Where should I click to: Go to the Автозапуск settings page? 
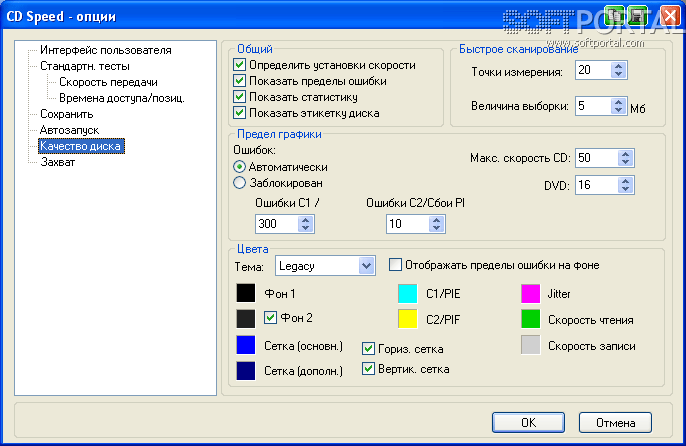click(69, 130)
